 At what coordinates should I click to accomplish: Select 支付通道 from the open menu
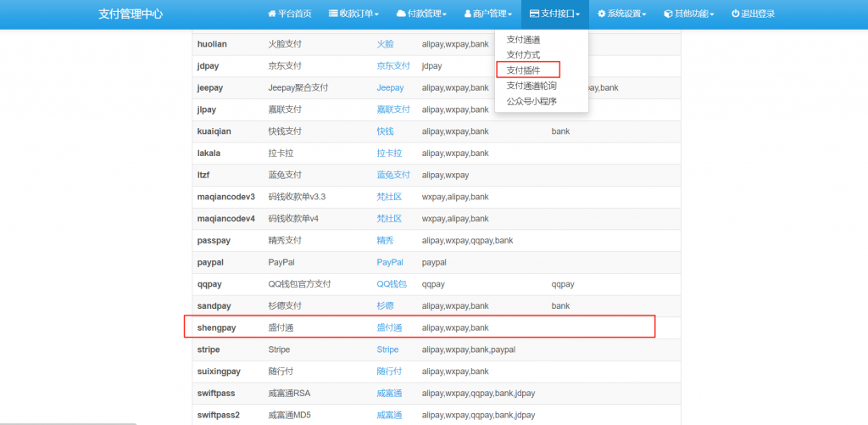[x=523, y=40]
